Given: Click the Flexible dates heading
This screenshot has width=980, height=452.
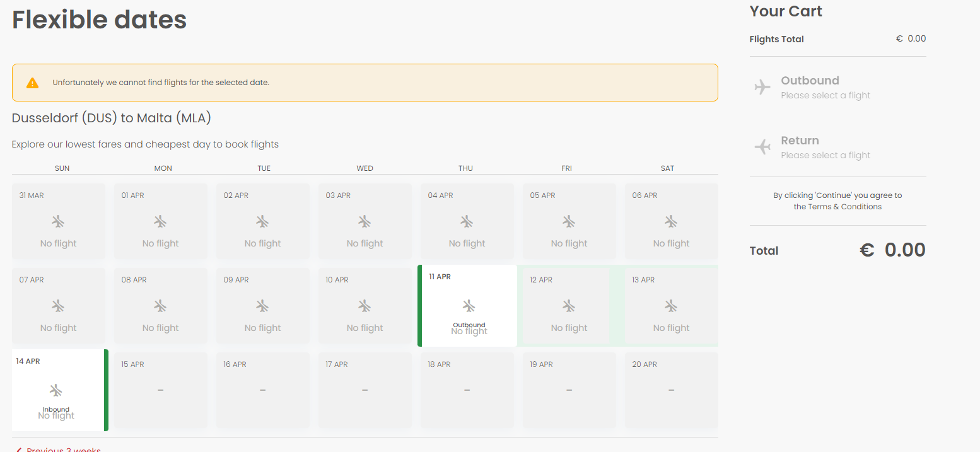Looking at the screenshot, I should [x=100, y=20].
